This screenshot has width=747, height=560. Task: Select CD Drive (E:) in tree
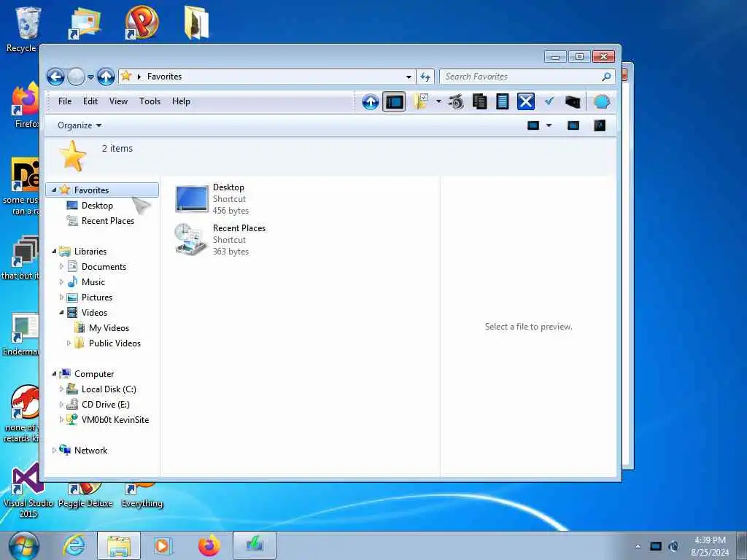105,404
